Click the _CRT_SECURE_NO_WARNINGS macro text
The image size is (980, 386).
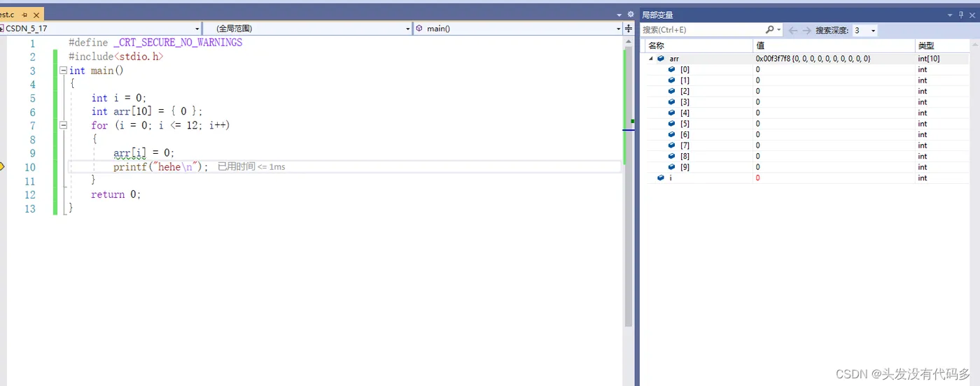click(178, 42)
